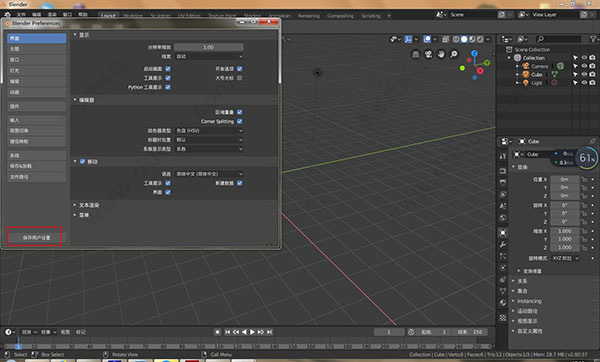Select solid viewport shading mode
The height and width of the screenshot is (362, 600).
pyautogui.click(x=464, y=39)
